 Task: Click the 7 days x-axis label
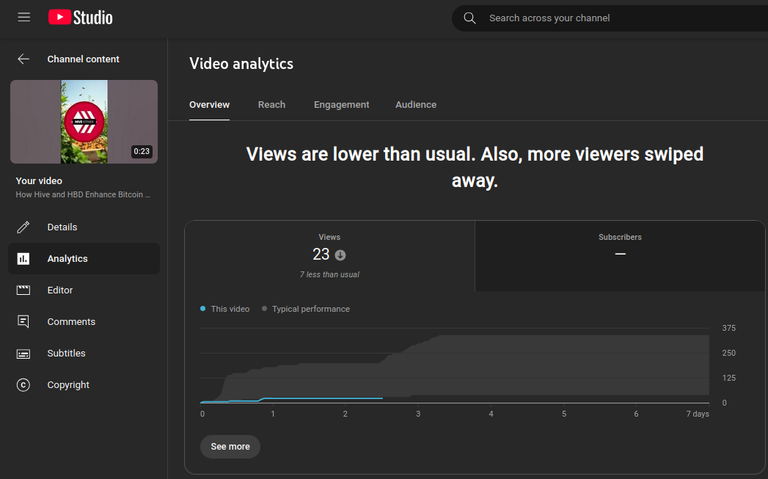[697, 414]
